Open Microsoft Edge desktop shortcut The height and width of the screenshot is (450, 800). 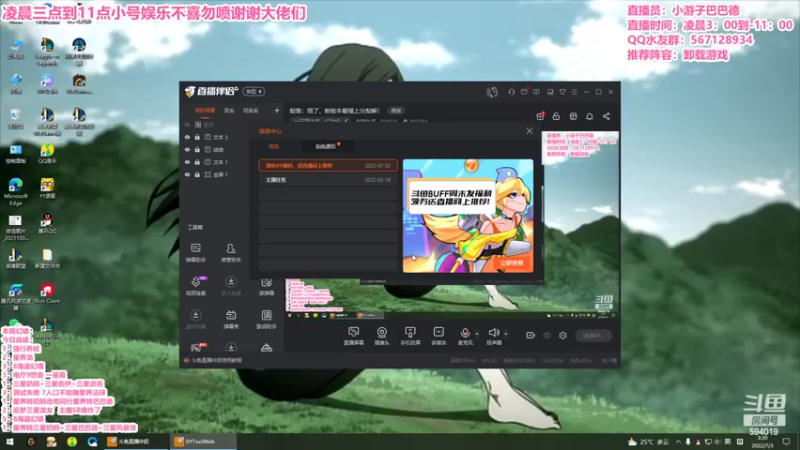click(16, 192)
